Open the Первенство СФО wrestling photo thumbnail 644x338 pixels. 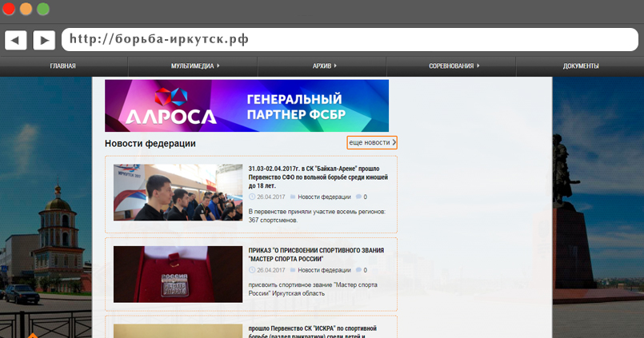coord(178,193)
